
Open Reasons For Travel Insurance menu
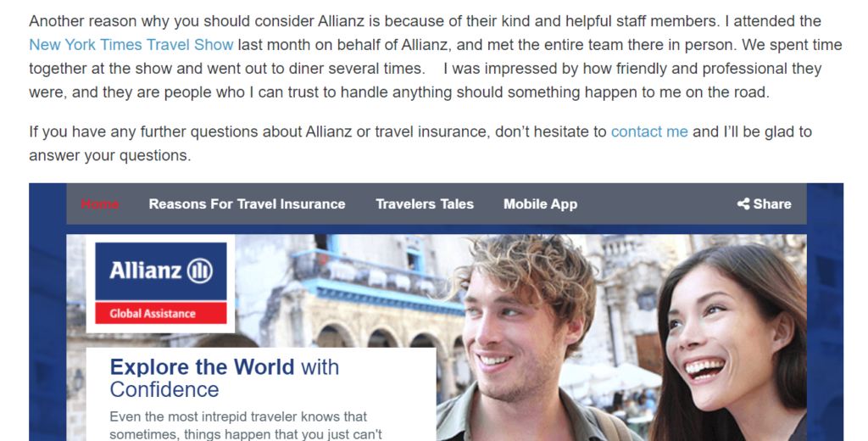247,204
